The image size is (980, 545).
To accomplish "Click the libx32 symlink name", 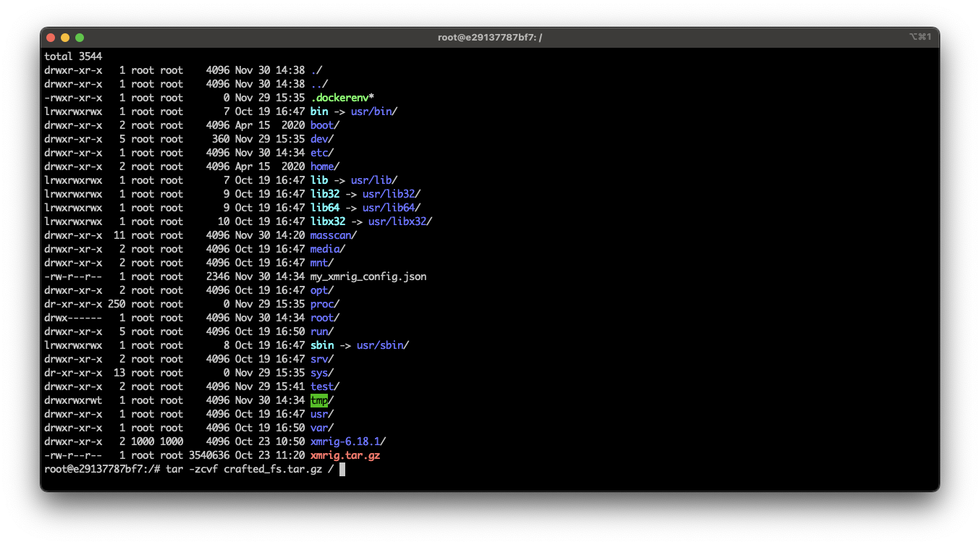I will coord(328,221).
